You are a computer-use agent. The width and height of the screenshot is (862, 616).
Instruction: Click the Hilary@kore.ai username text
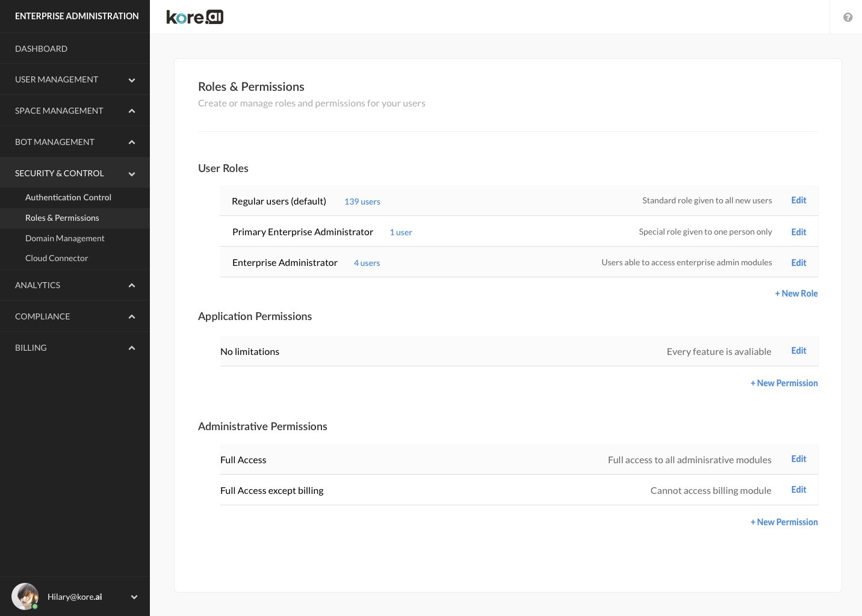point(75,597)
